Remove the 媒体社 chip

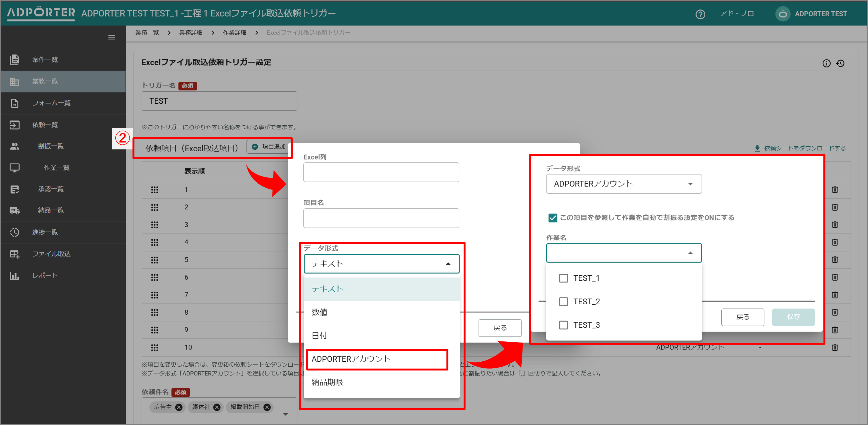217,408
